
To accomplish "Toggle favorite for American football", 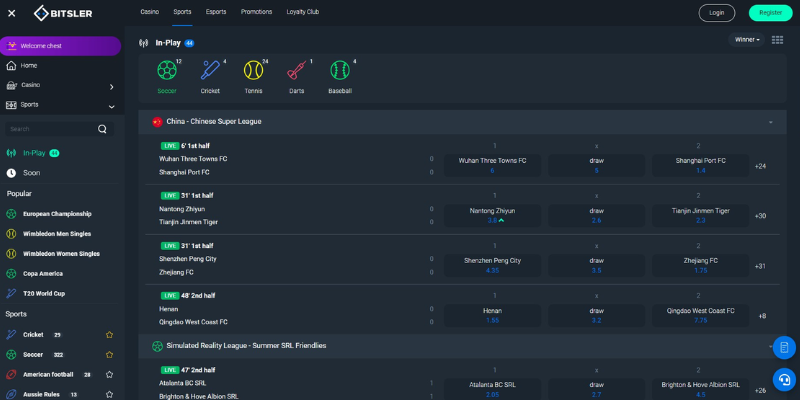I will tap(109, 374).
